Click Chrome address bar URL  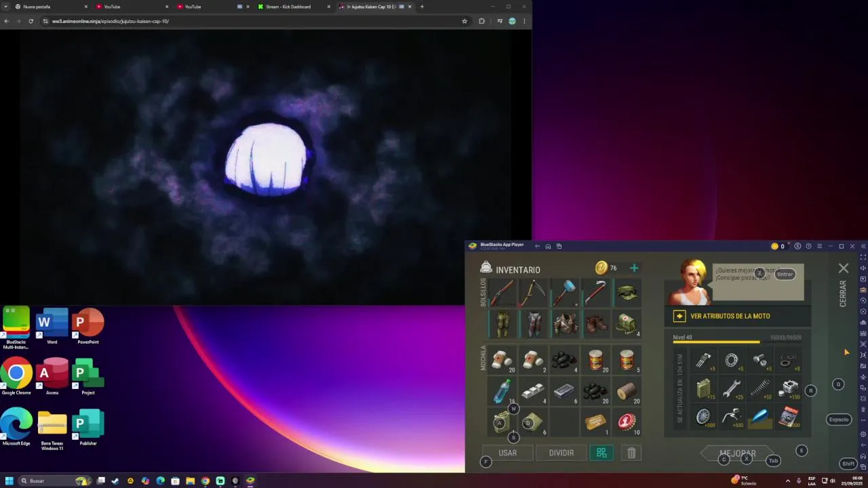(251, 21)
